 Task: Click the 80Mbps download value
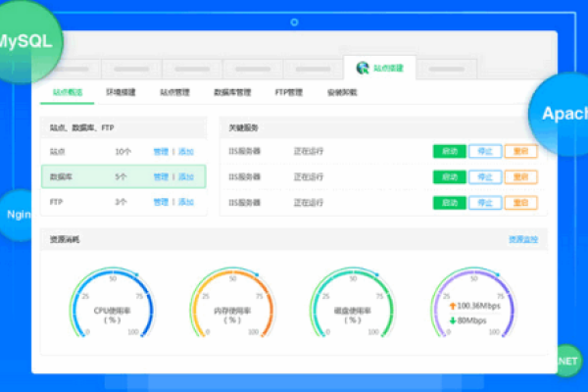[471, 320]
